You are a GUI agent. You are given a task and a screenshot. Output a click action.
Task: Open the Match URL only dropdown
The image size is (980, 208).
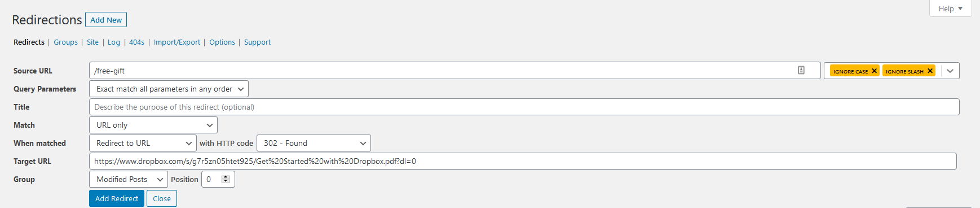tap(153, 125)
